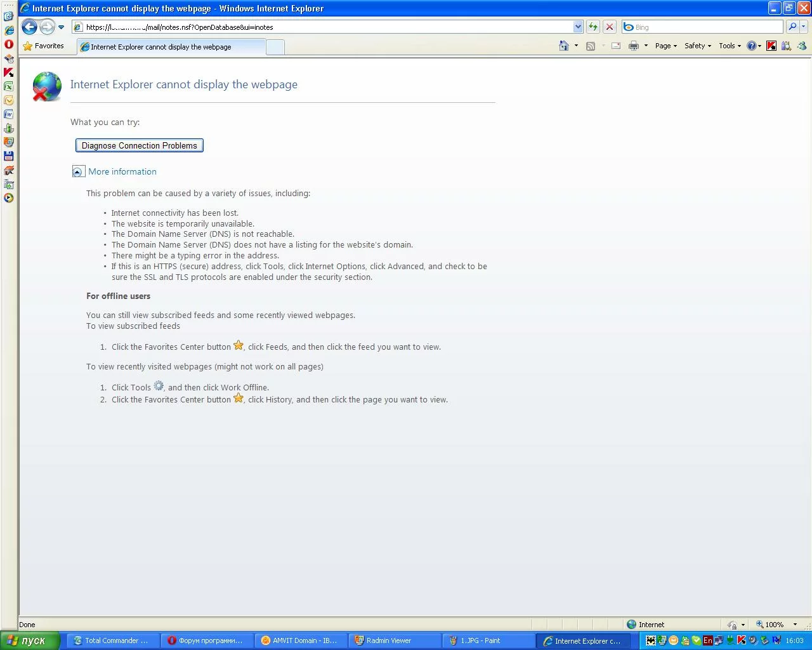The image size is (812, 650).
Task: Expand the zoom level 100% dropdown
Action: click(795, 625)
